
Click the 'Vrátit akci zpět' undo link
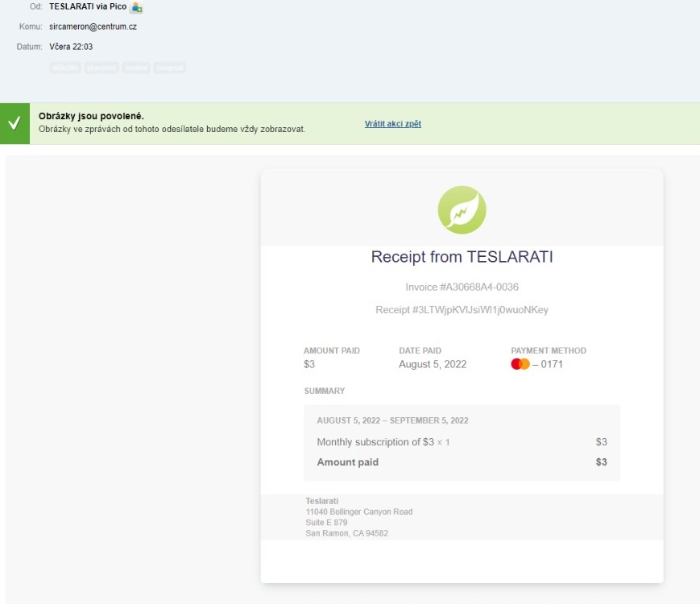[393, 124]
